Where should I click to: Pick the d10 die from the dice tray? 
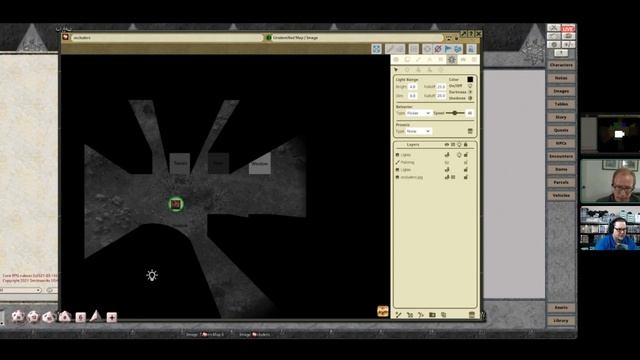tap(49, 316)
